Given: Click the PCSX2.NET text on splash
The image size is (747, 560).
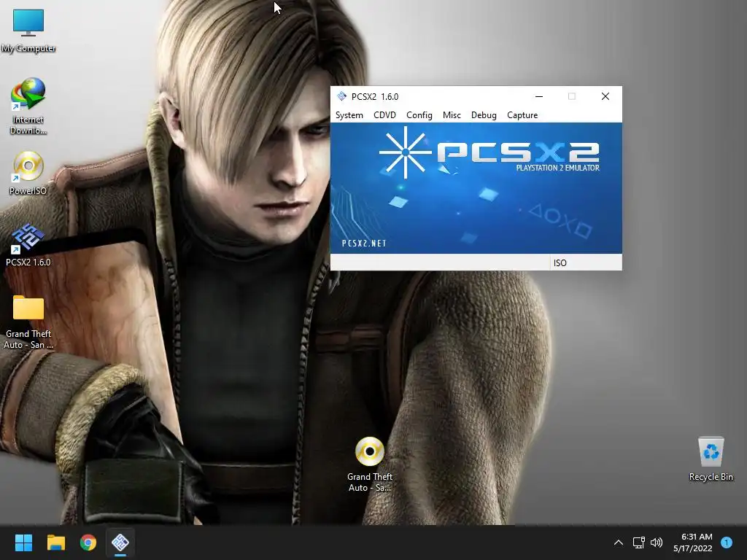Looking at the screenshot, I should tap(364, 244).
